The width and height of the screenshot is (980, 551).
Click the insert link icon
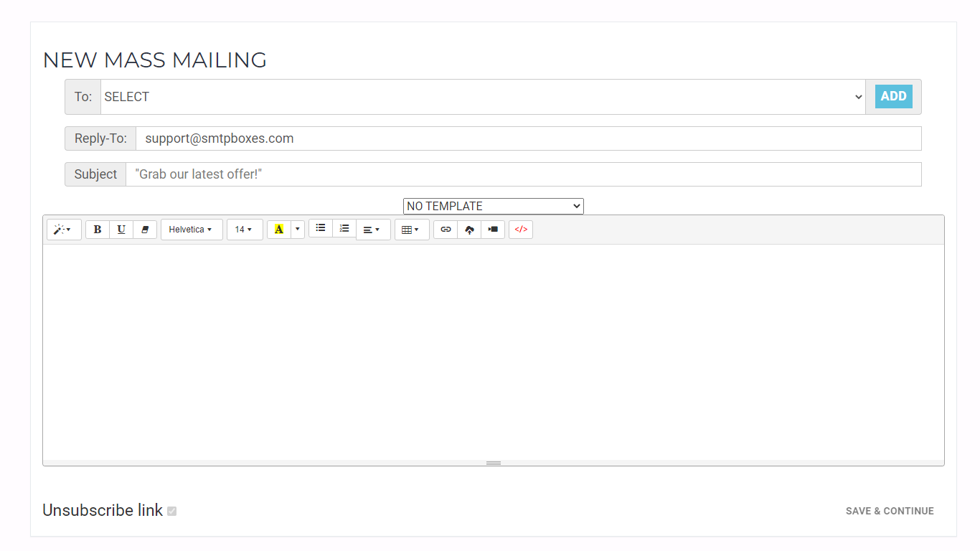coord(446,230)
